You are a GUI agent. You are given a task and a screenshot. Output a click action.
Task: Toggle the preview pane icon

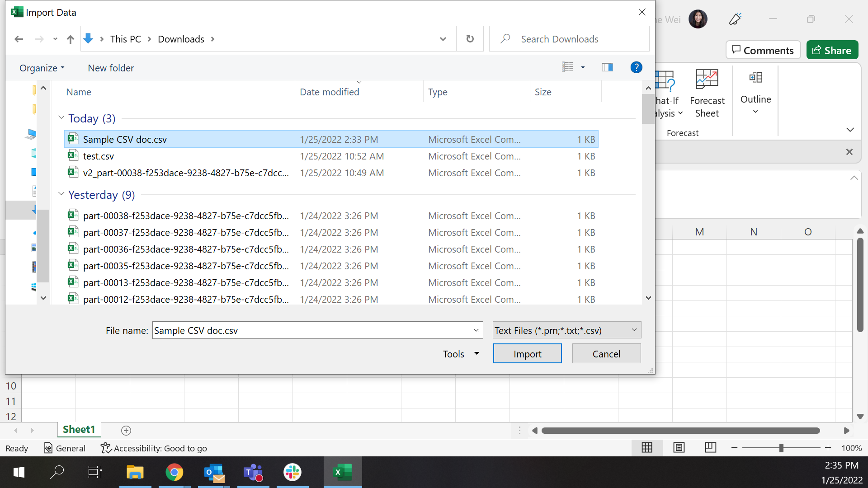[x=607, y=67]
